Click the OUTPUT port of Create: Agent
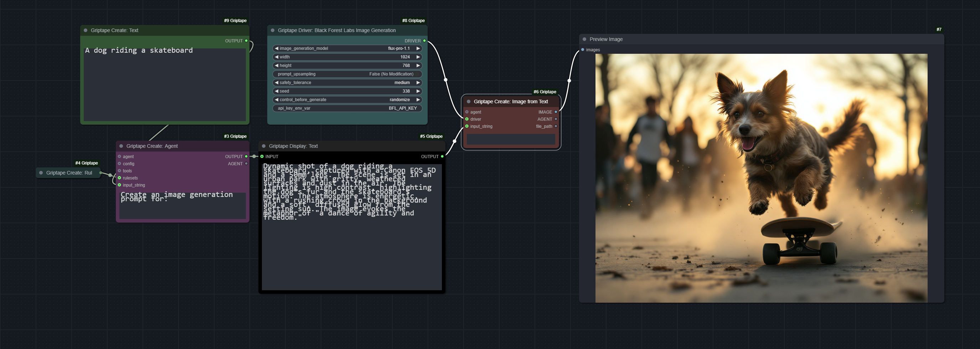Screen dimensions: 980x349 coord(246,157)
